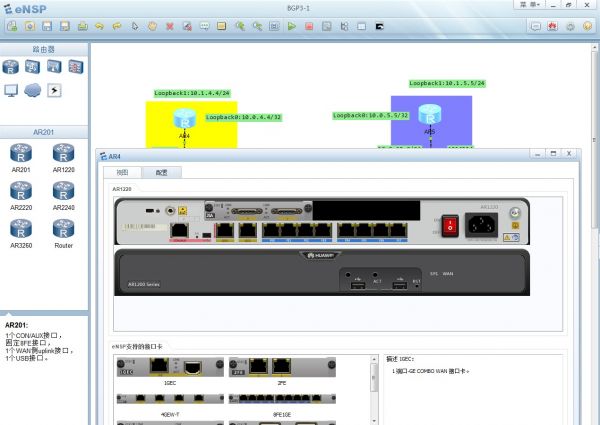
Task: Open the black console window icon
Action: (x=379, y=26)
